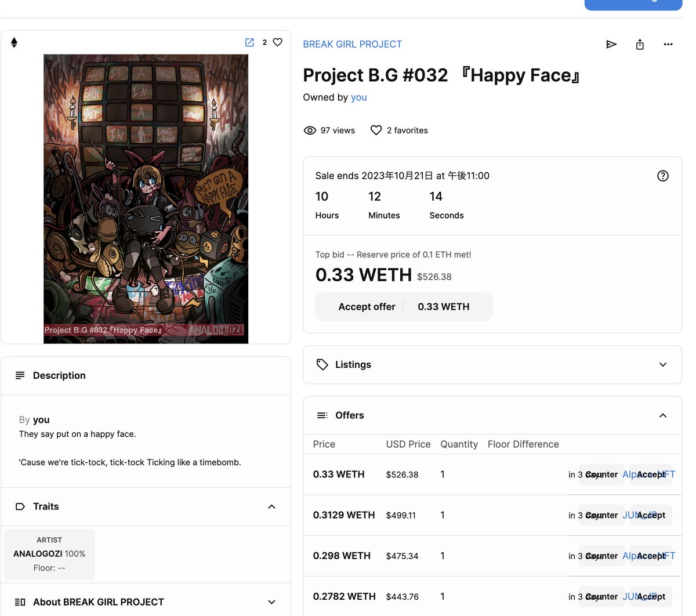This screenshot has height=616, width=696.
Task: Click the Floor Difference column header
Action: pyautogui.click(x=523, y=444)
